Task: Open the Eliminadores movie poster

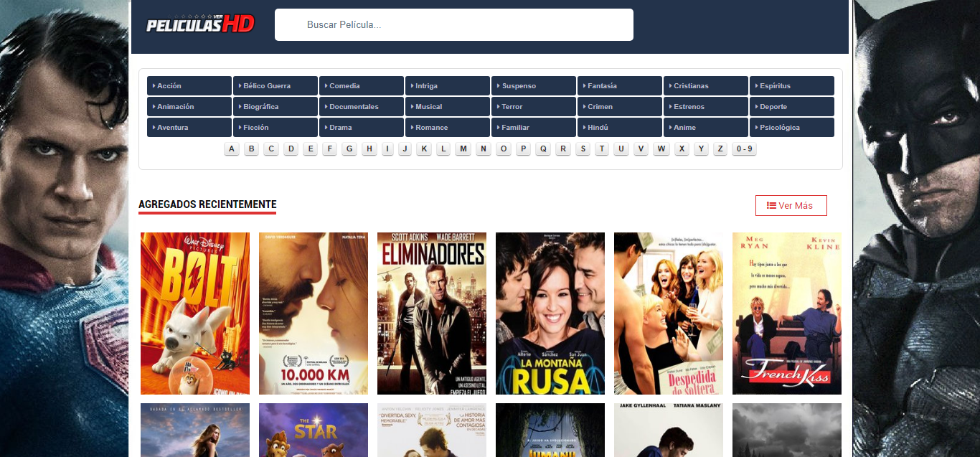Action: (432, 314)
